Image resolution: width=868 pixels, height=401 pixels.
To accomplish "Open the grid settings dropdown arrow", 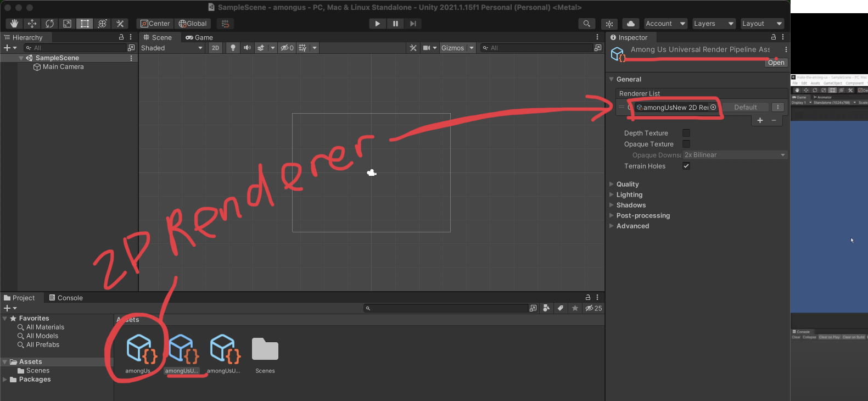I will coord(315,48).
